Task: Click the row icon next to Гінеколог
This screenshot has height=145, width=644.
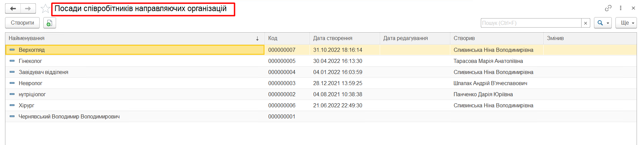Action: (12, 61)
